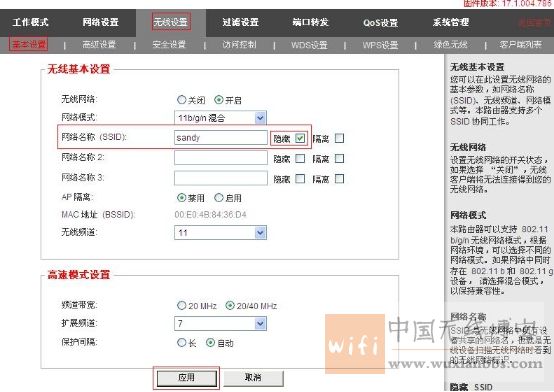Click the 网络名称 3 input field
The width and height of the screenshot is (554, 392).
221,178
